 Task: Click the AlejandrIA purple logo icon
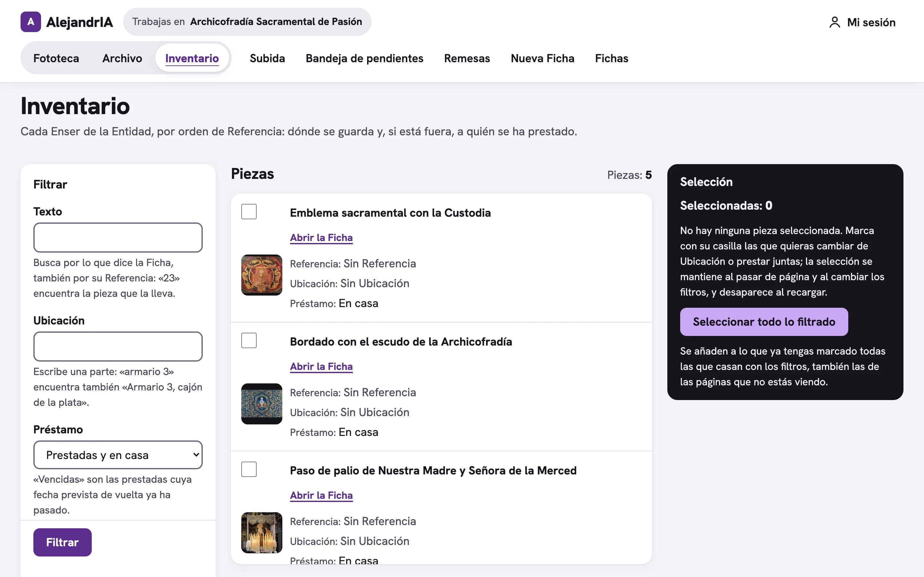point(30,22)
